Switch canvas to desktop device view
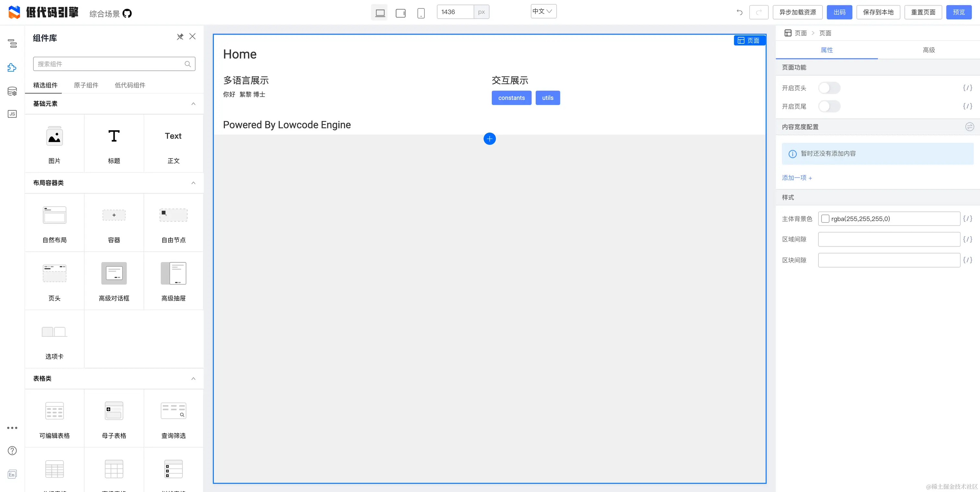The image size is (980, 492). pyautogui.click(x=380, y=13)
